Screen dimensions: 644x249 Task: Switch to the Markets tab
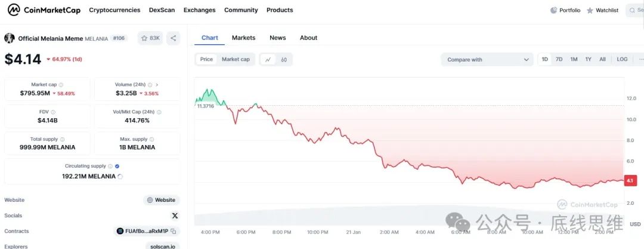243,38
